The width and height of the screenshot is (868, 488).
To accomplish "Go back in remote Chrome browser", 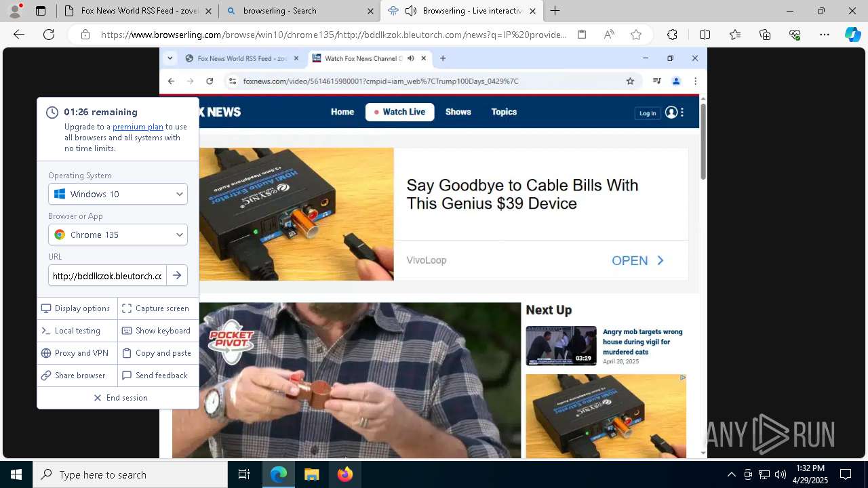I will 171,81.
